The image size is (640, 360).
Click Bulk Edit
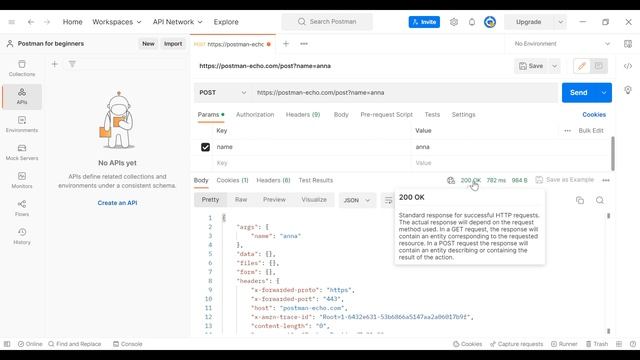point(591,131)
